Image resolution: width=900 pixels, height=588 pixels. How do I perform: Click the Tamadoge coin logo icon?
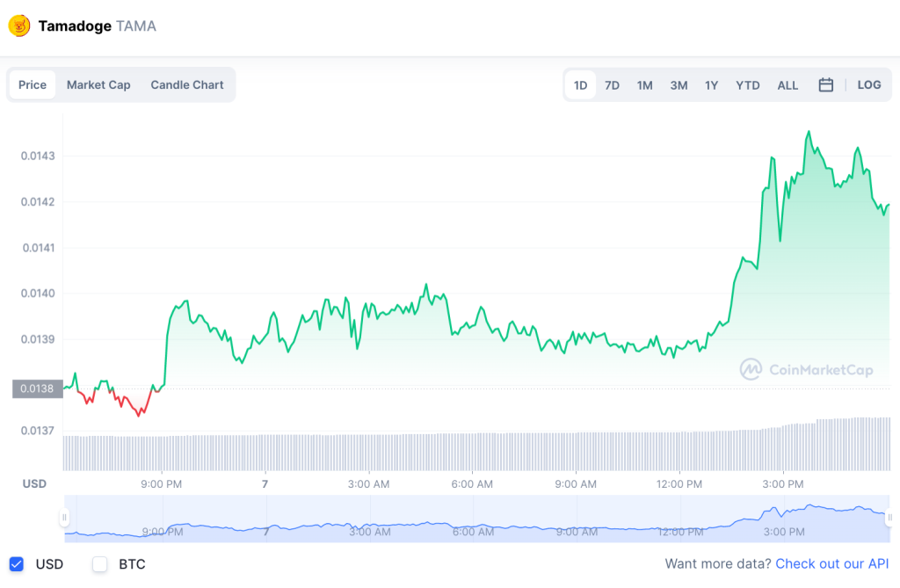tap(19, 25)
